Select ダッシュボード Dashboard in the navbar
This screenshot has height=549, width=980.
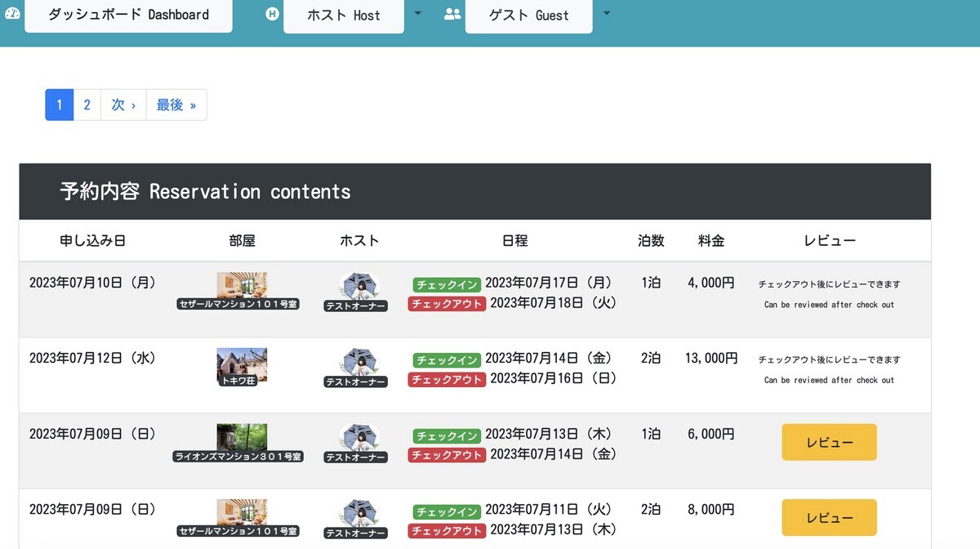click(128, 14)
